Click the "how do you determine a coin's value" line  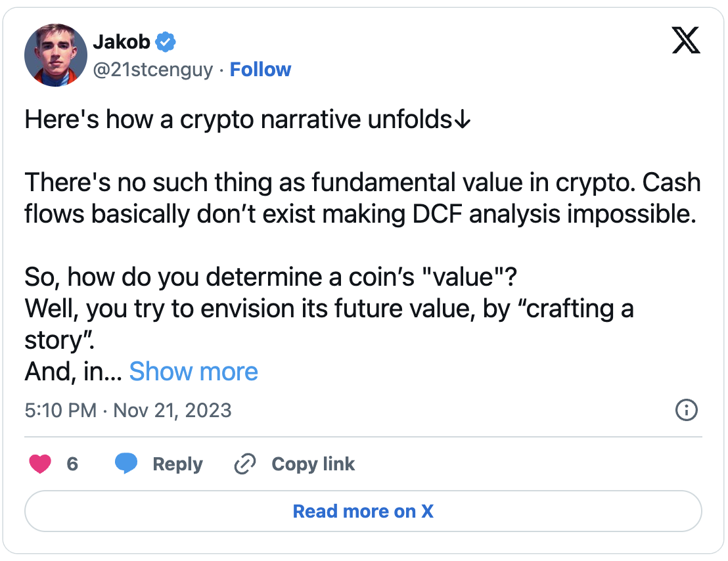click(x=271, y=277)
